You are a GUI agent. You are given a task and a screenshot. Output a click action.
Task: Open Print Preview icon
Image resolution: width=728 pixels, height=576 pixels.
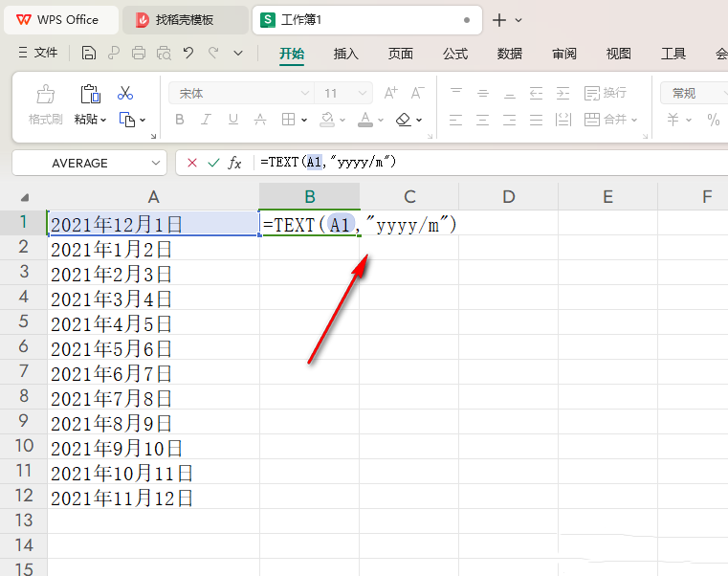[164, 53]
